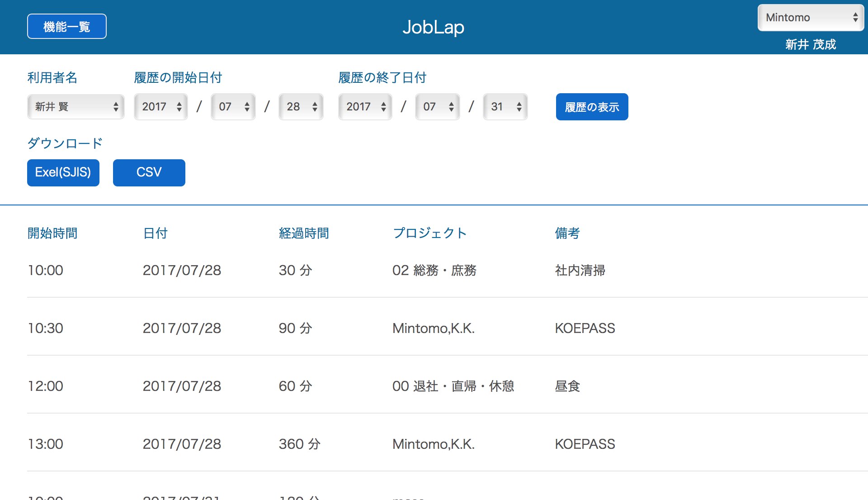The height and width of the screenshot is (500, 868).
Task: Open the start date month selector
Action: click(x=232, y=107)
